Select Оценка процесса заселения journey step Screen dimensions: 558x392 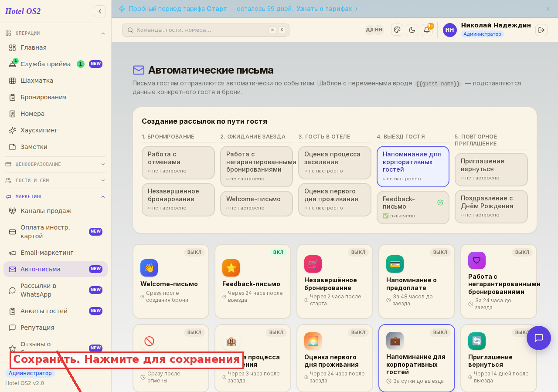(335, 162)
